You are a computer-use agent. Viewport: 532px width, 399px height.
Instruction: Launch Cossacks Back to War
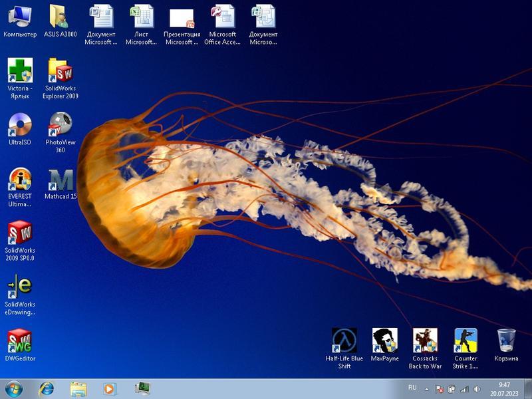tap(425, 341)
